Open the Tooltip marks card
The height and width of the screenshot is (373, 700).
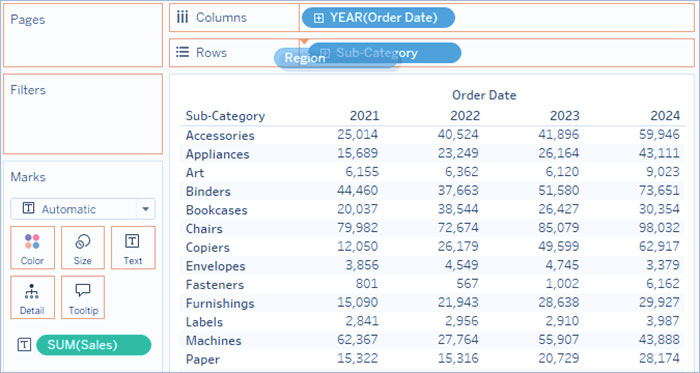(83, 297)
